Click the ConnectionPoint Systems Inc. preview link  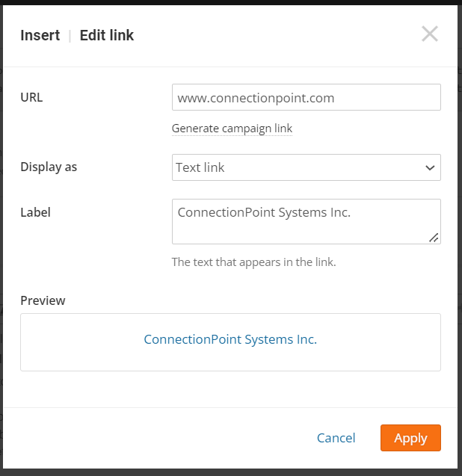(x=230, y=339)
